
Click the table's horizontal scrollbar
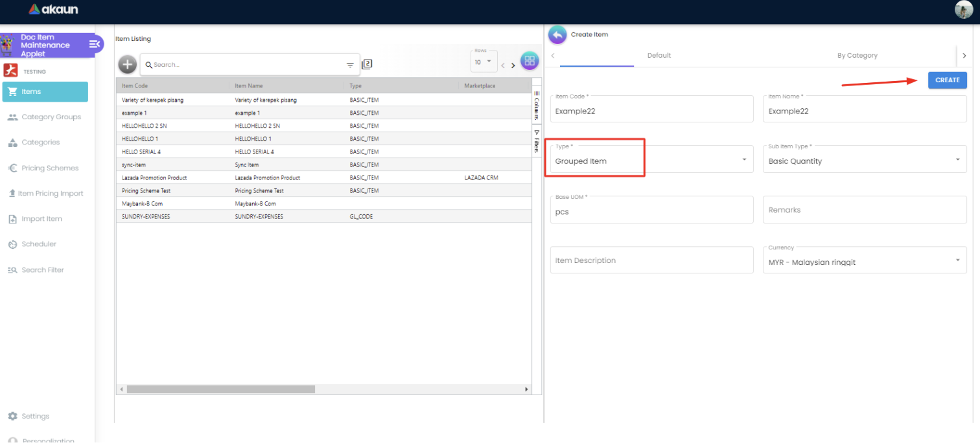pyautogui.click(x=220, y=389)
